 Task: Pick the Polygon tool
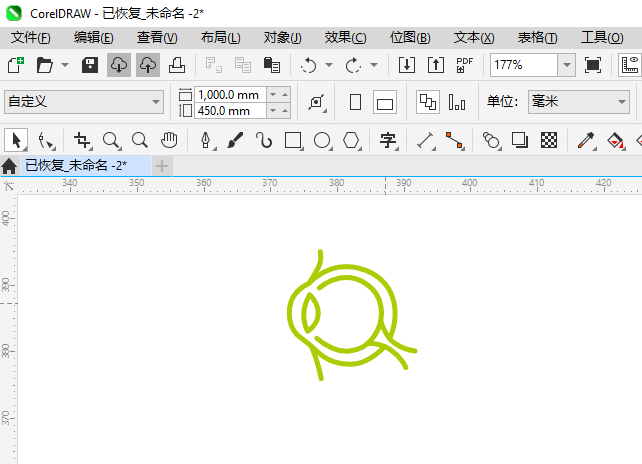pos(351,140)
